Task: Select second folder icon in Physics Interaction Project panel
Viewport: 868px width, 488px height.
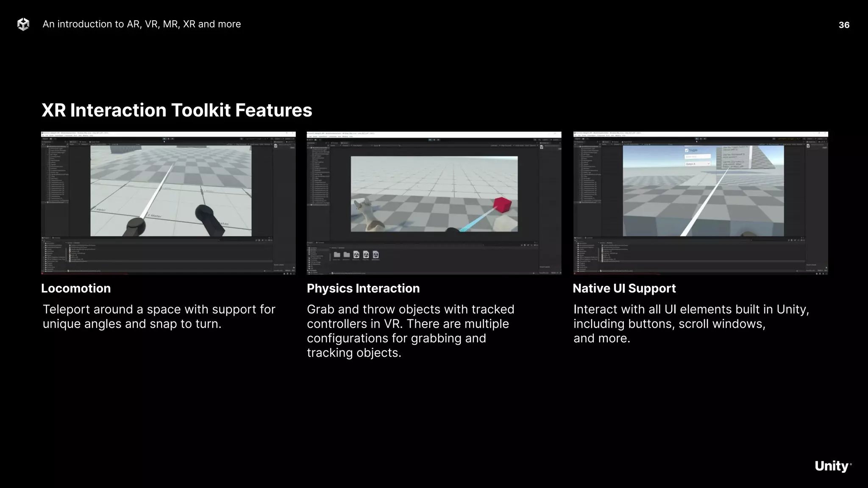Action: (x=347, y=255)
